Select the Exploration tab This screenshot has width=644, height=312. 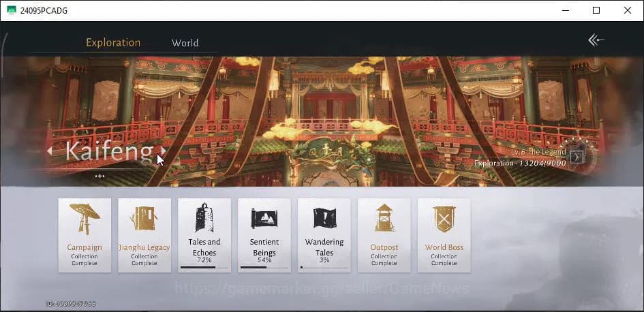pos(113,43)
